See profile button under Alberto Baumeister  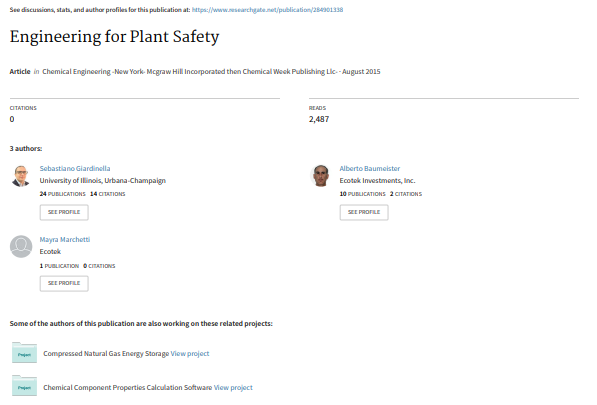364,212
